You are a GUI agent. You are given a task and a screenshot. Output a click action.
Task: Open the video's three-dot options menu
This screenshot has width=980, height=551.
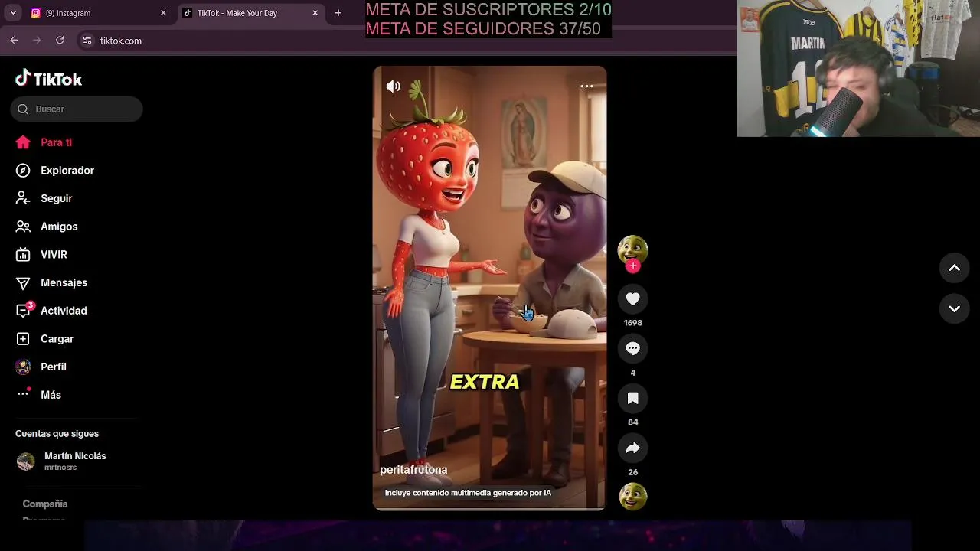coord(586,86)
